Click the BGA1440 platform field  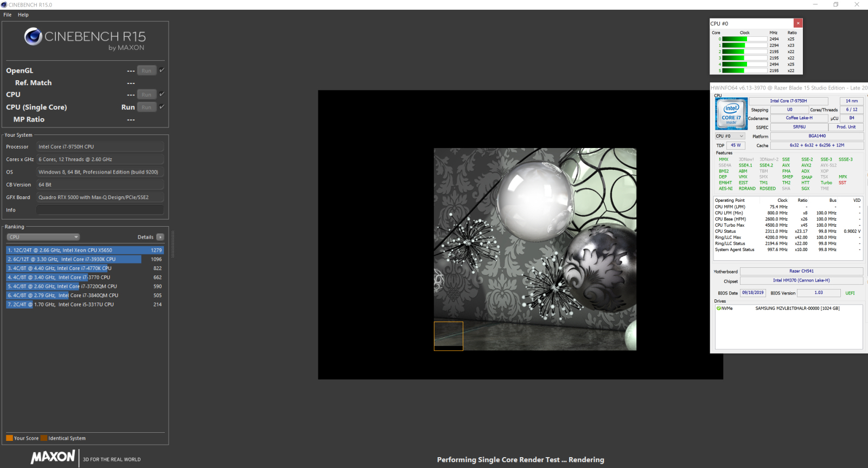pyautogui.click(x=817, y=136)
